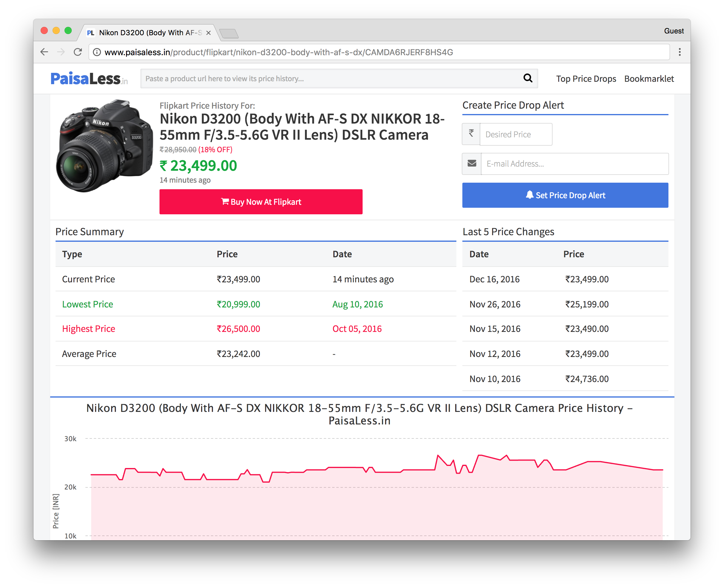Reload the page with refresh icon

[x=78, y=52]
